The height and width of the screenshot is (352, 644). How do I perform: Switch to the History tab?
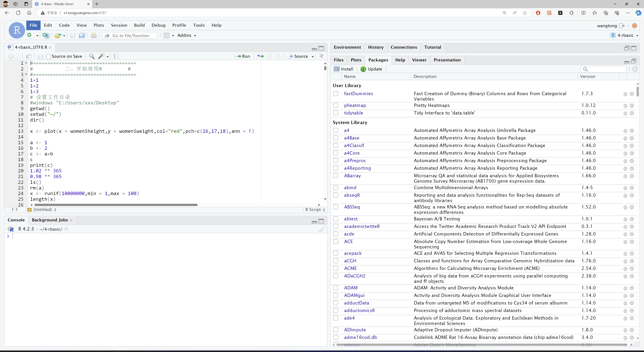(375, 47)
